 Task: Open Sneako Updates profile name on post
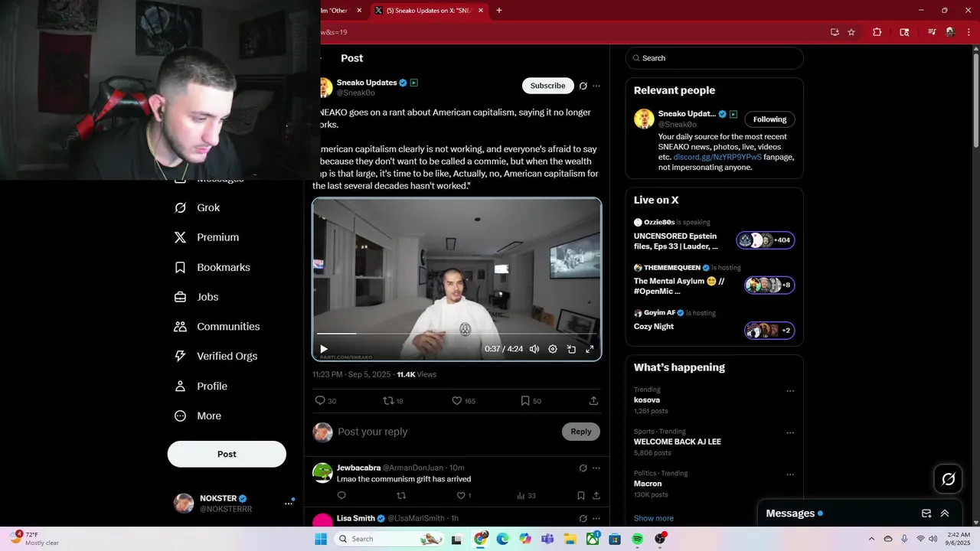pyautogui.click(x=367, y=83)
